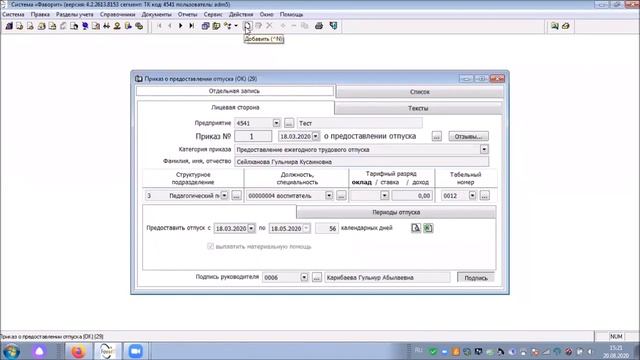Open the vacation start date dropdown
640x360 pixels.
[x=251, y=228]
